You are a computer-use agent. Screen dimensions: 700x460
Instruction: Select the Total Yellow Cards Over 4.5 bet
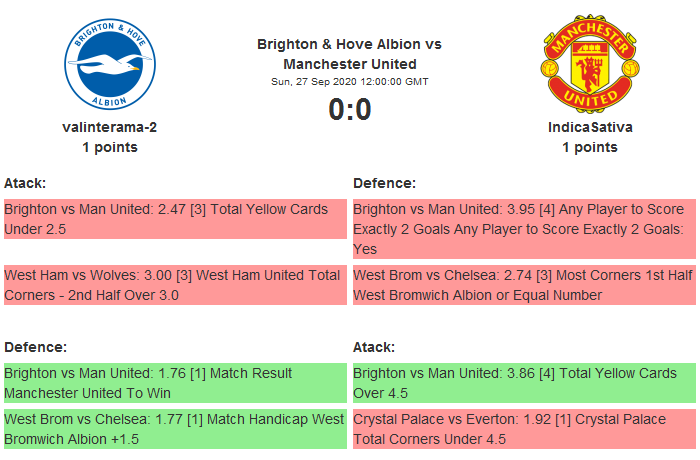tap(524, 383)
